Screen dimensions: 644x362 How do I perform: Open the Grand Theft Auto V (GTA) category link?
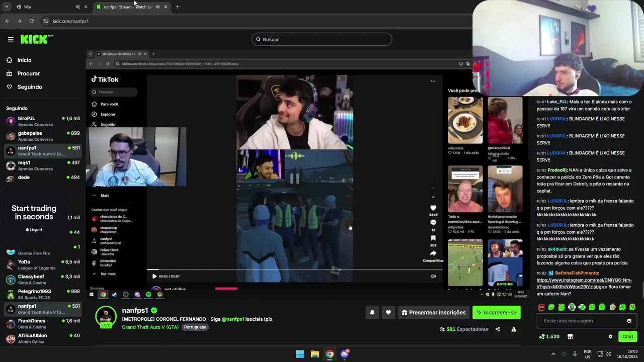[x=150, y=327]
